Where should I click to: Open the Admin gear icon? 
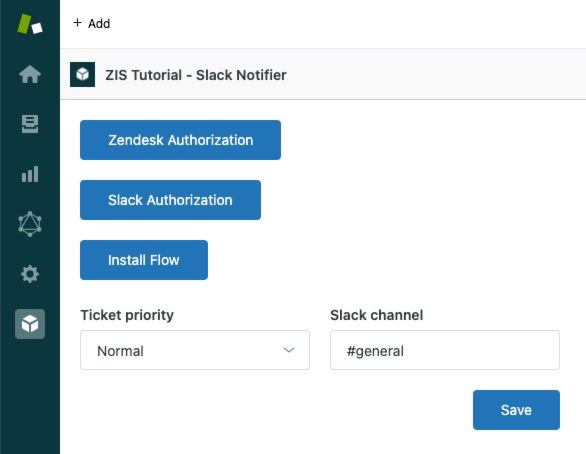(30, 274)
